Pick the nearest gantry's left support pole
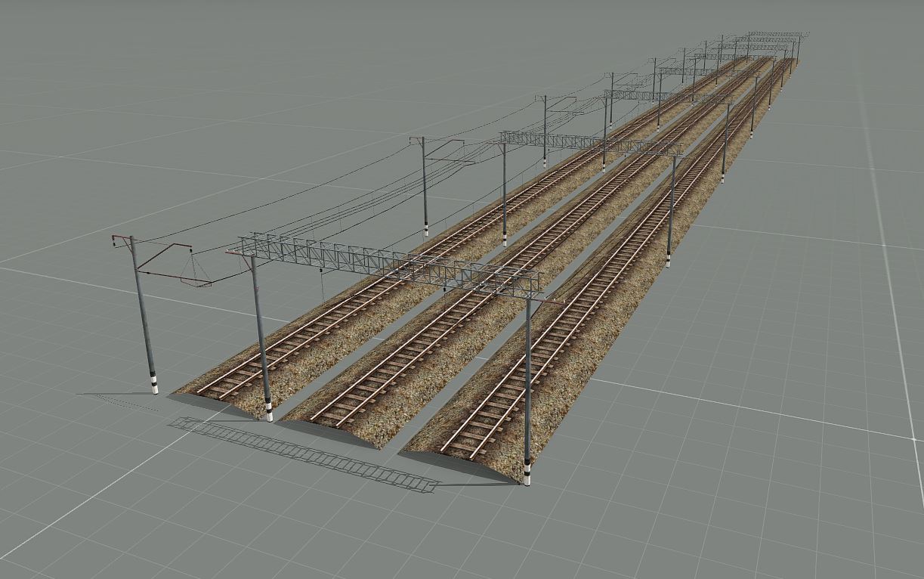The width and height of the screenshot is (924, 579). tap(261, 338)
